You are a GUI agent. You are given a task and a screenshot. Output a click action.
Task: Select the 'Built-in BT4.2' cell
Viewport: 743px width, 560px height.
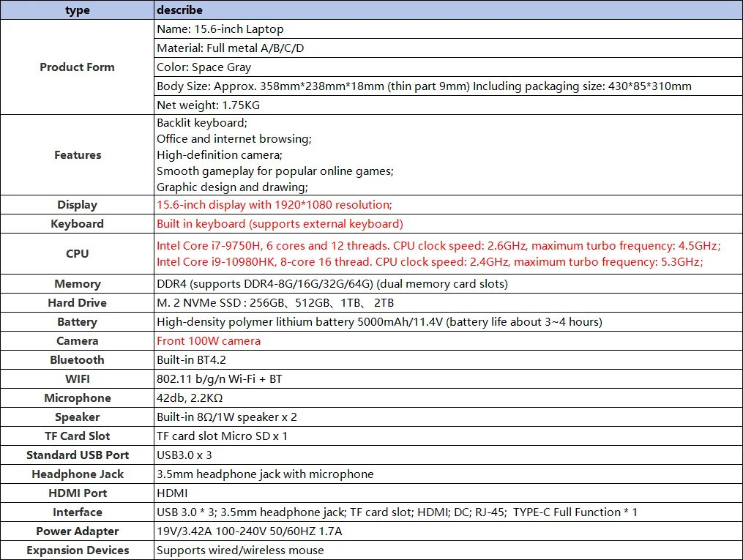(x=448, y=359)
